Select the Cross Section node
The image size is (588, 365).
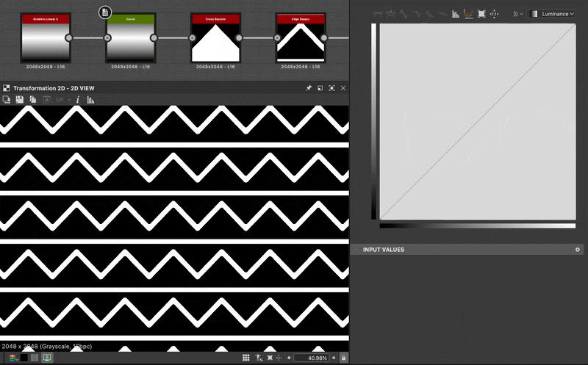click(215, 37)
